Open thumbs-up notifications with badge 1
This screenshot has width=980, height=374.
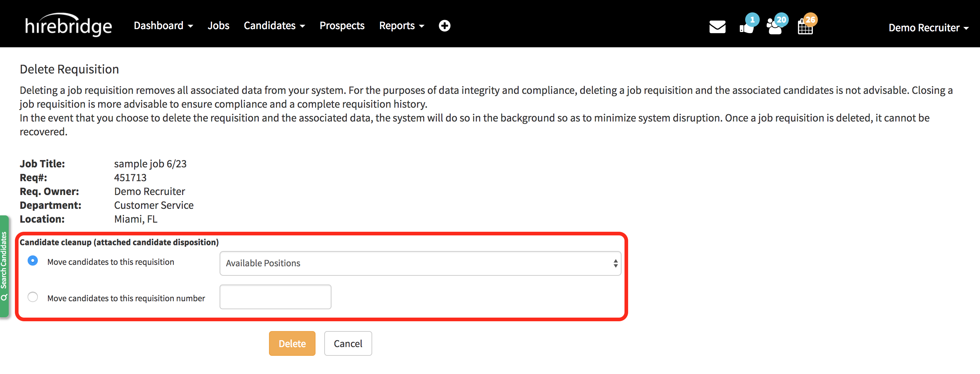[747, 27]
